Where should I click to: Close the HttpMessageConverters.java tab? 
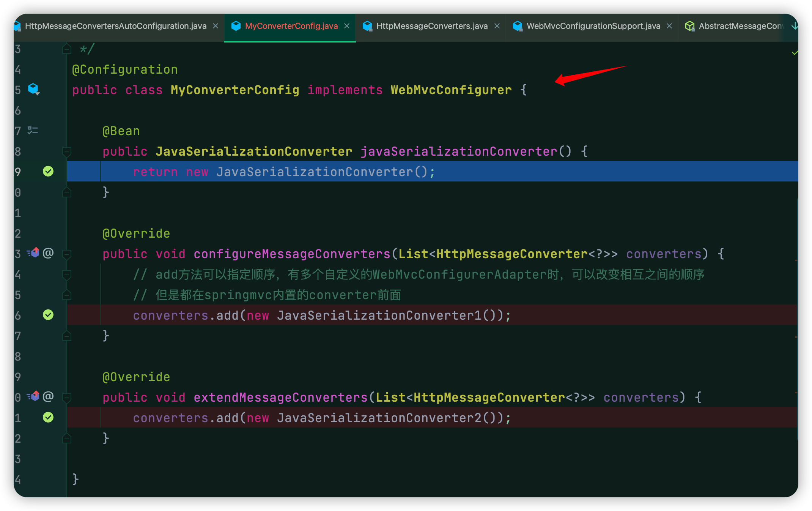click(x=497, y=26)
